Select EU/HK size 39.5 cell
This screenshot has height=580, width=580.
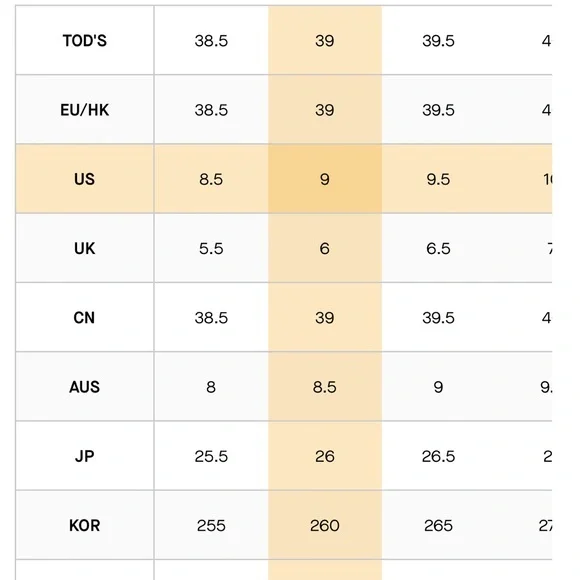(438, 110)
